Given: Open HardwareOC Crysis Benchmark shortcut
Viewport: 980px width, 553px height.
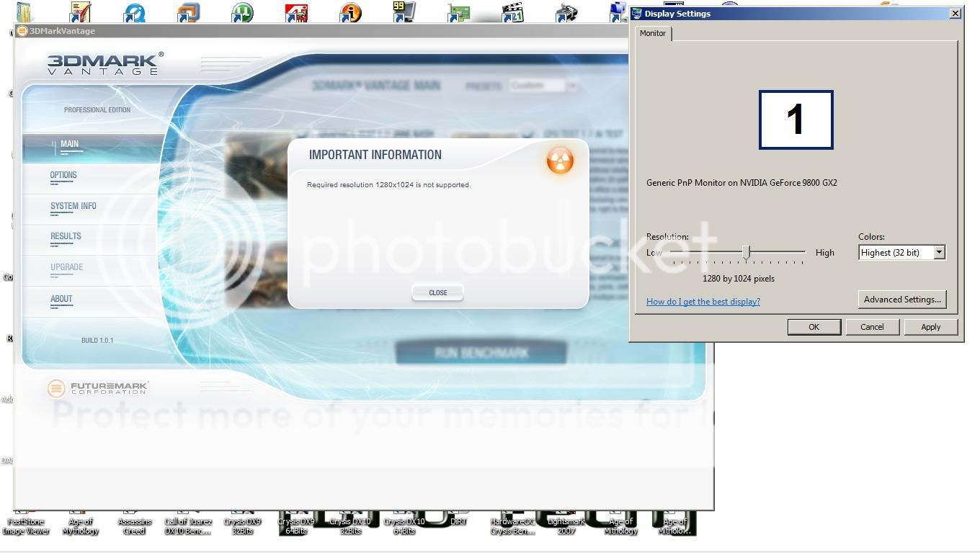Looking at the screenshot, I should 512,526.
